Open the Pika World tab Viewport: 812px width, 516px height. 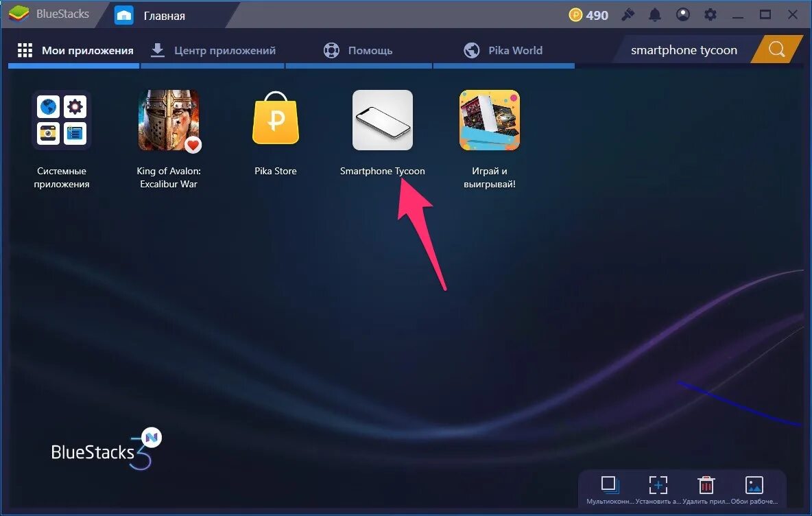(x=503, y=50)
